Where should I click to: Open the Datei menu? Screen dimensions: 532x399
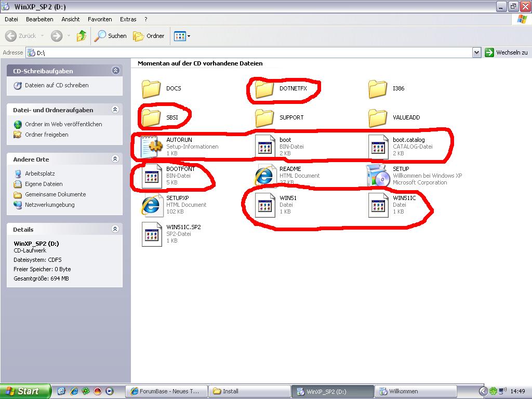point(11,19)
